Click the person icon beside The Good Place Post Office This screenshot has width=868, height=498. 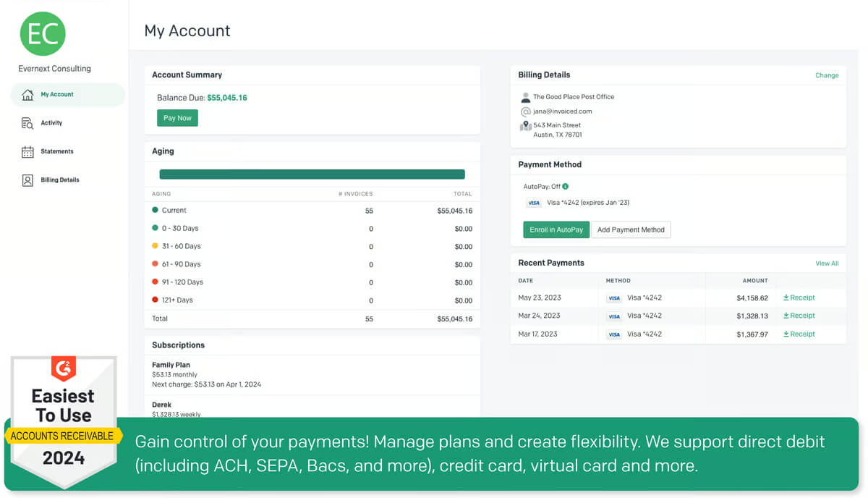pos(526,97)
